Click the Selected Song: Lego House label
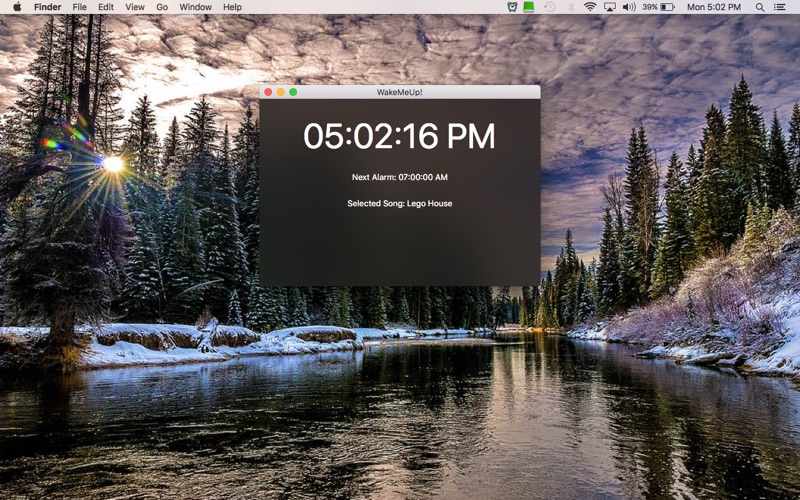This screenshot has width=800, height=500. point(399,203)
